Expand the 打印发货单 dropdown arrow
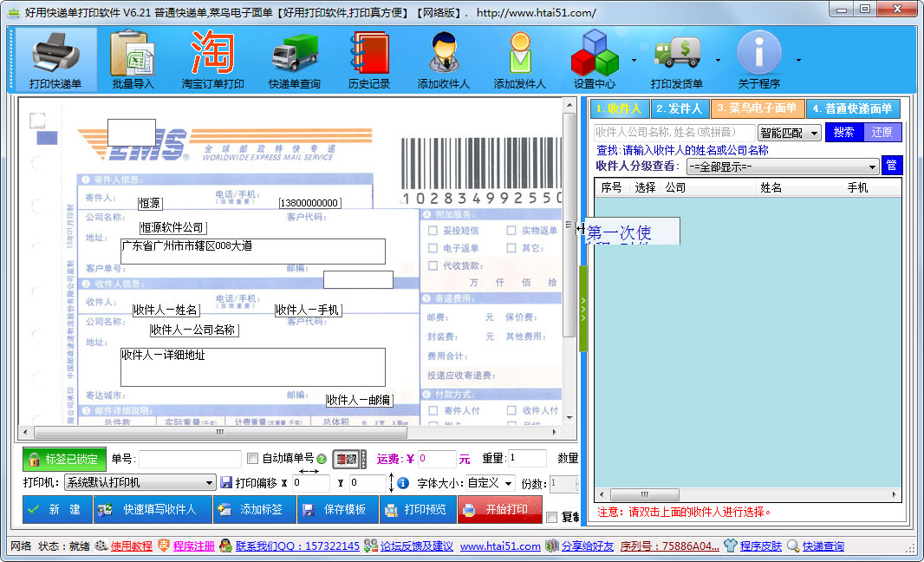 point(718,60)
